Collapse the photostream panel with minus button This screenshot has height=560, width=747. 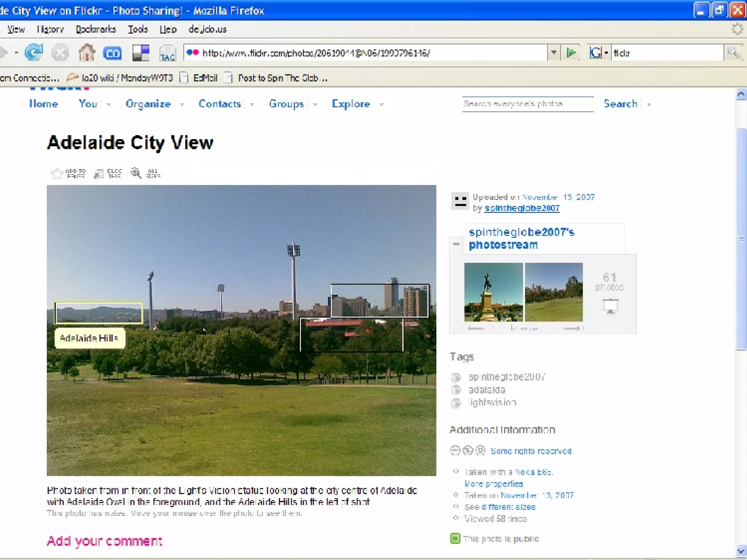[x=456, y=243]
